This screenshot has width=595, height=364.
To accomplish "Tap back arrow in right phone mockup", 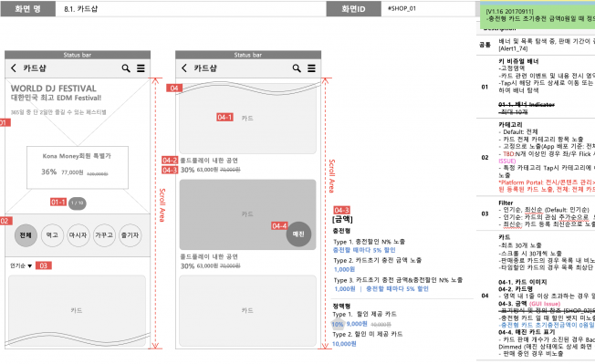I will [184, 68].
